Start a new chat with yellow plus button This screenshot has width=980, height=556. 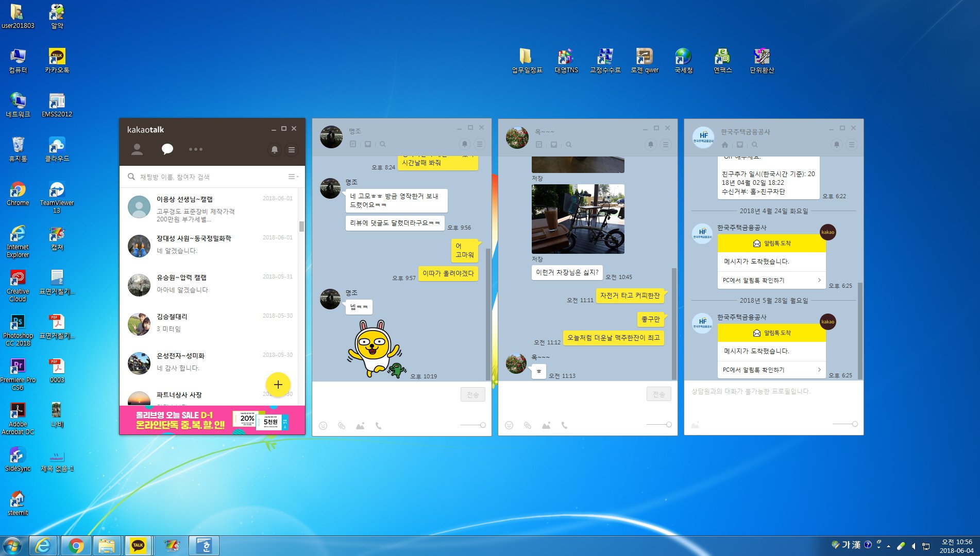(278, 385)
